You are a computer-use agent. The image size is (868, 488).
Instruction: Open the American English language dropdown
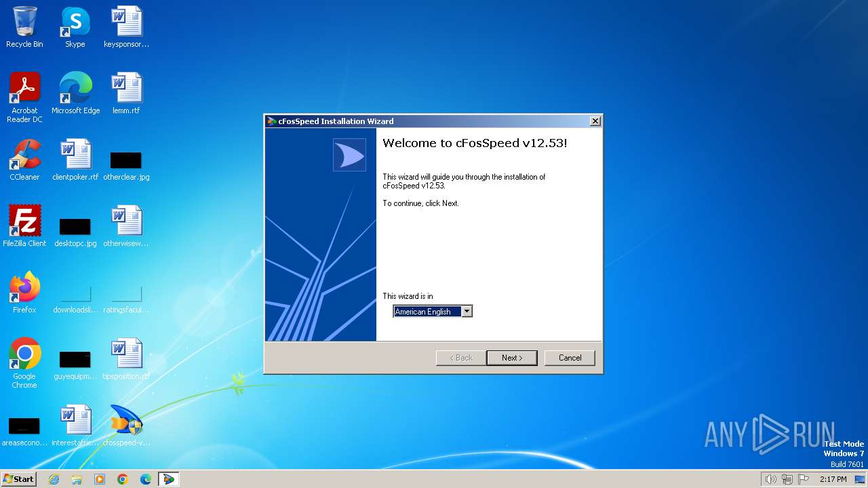tap(467, 312)
